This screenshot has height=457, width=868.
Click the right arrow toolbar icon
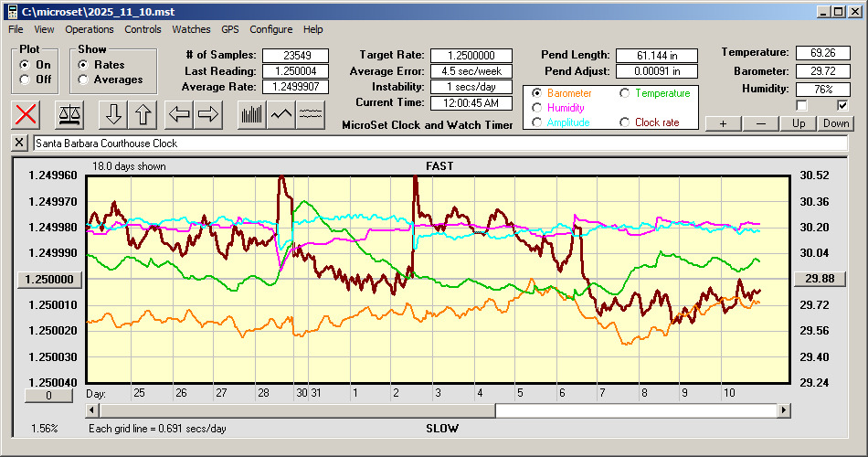tap(209, 114)
